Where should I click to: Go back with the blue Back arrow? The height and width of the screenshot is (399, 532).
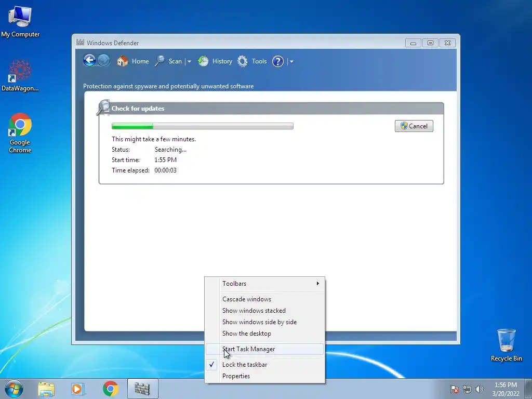[x=89, y=61]
